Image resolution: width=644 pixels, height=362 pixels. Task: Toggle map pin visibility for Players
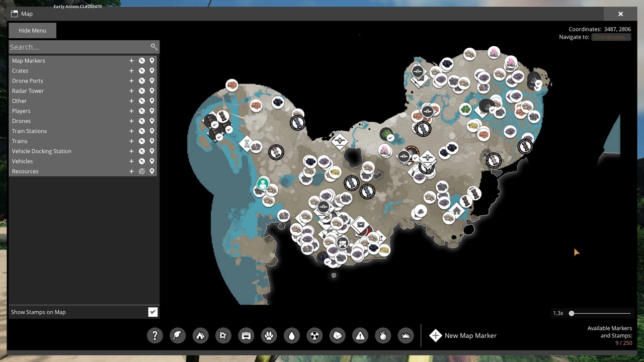pyautogui.click(x=152, y=111)
